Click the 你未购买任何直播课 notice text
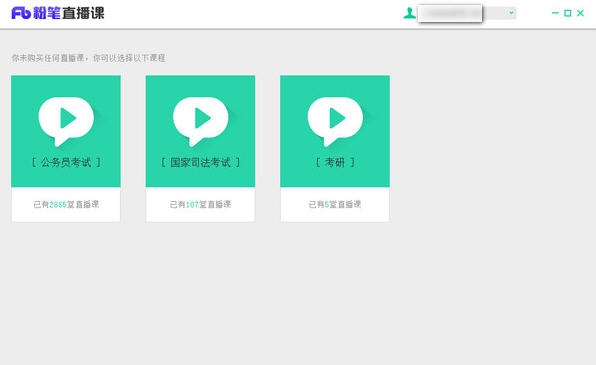 [88, 58]
